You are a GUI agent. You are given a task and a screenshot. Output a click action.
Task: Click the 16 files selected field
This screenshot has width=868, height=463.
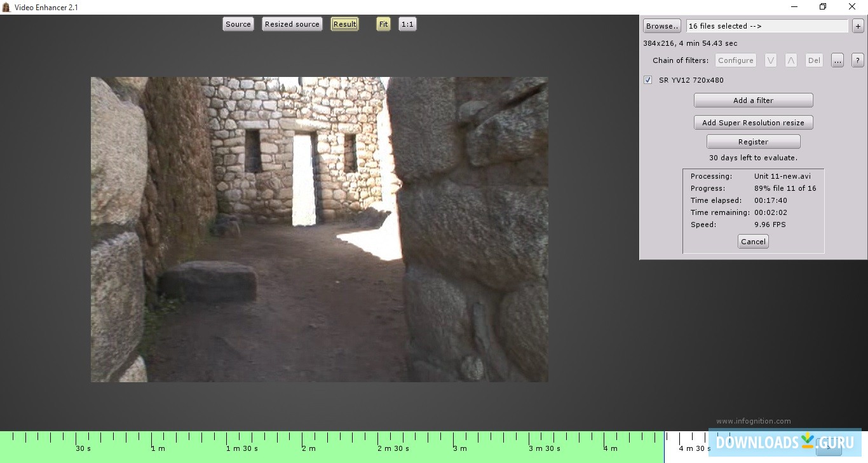[767, 26]
